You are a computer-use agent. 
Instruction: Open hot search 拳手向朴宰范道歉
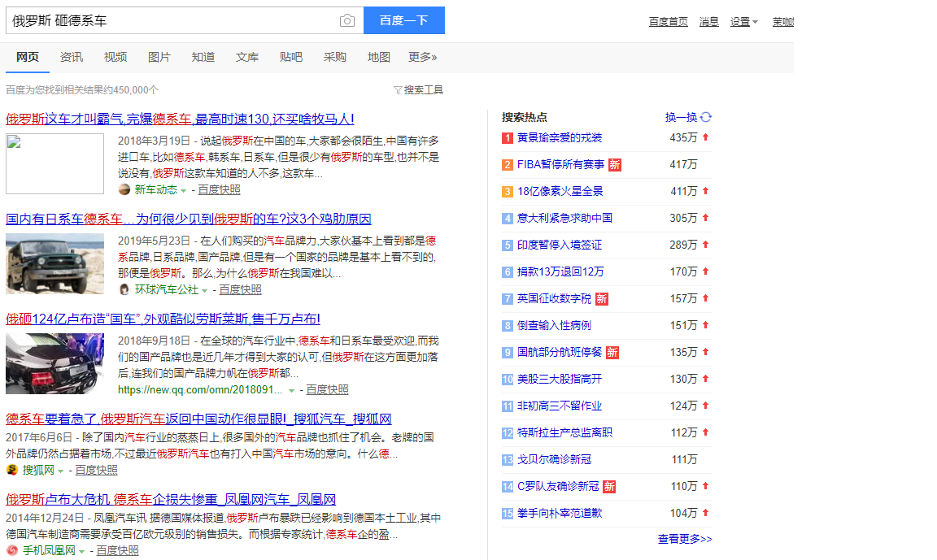pos(560,514)
